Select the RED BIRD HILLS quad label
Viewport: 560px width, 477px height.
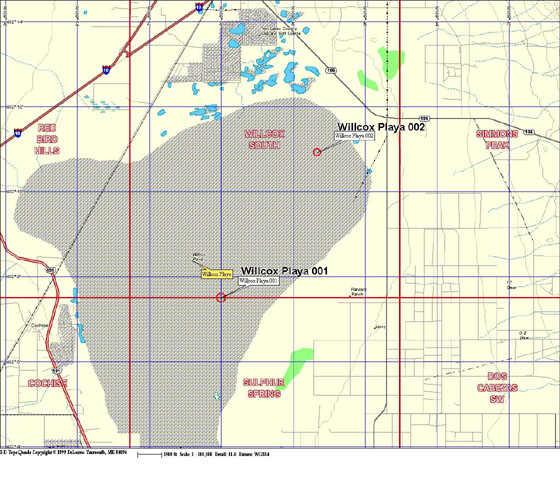click(47, 139)
